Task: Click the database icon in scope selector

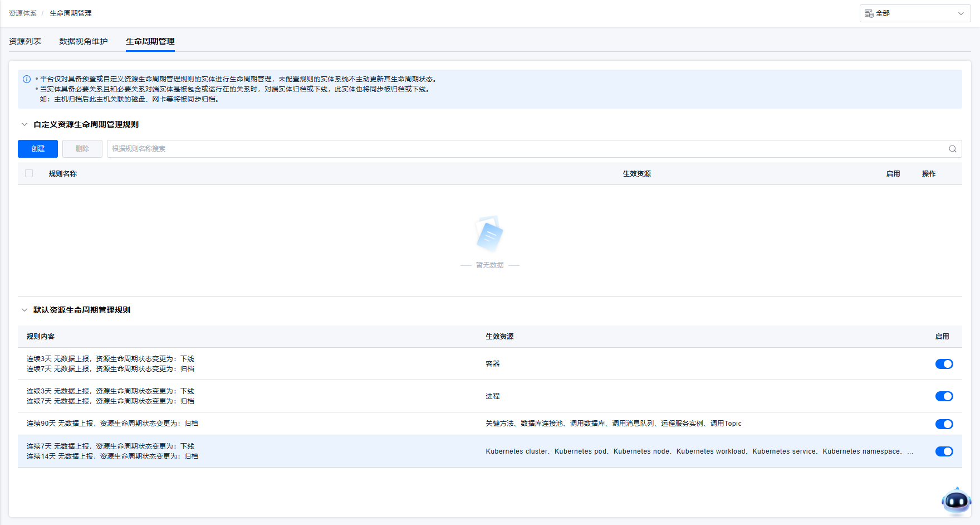Action: (x=869, y=13)
